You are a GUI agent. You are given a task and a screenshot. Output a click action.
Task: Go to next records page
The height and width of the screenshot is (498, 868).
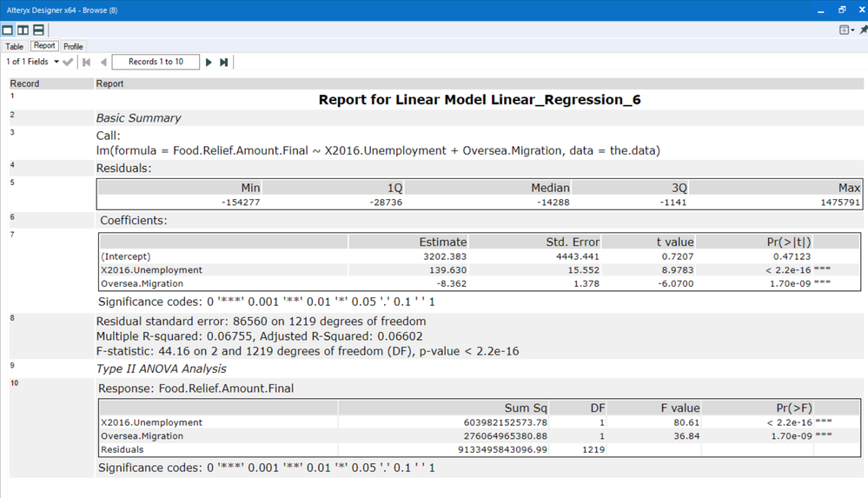click(x=209, y=62)
